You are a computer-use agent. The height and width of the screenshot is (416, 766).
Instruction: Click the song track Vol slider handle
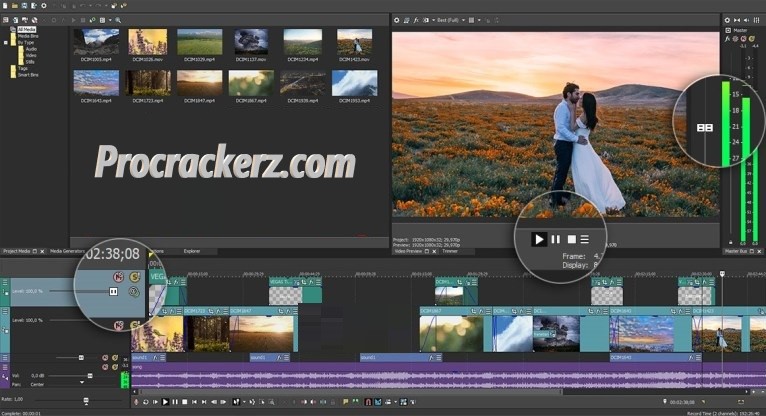coord(90,375)
